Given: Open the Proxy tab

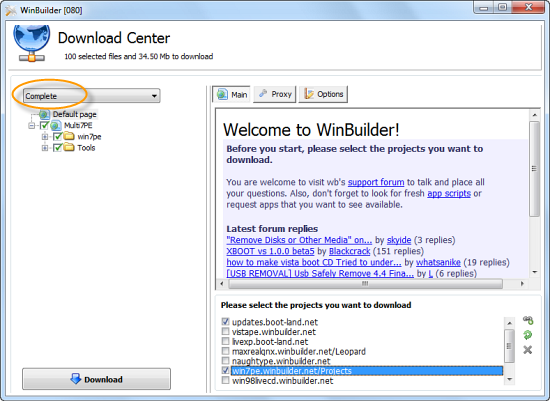Looking at the screenshot, I should (275, 94).
